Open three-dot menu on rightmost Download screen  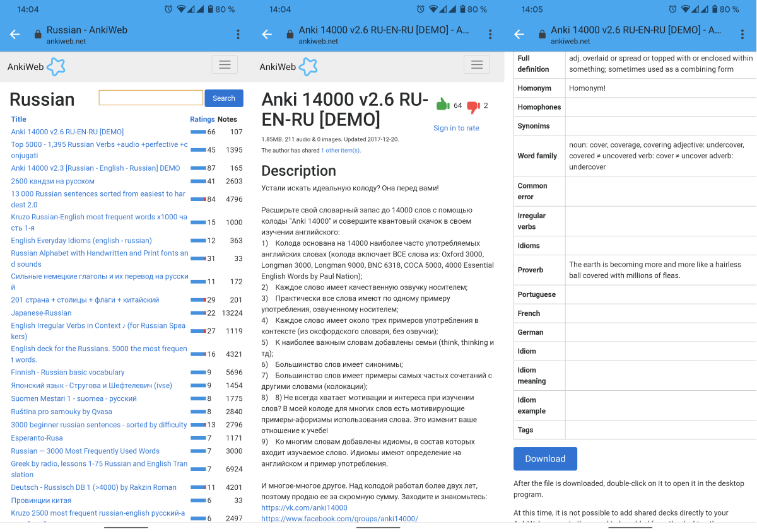pos(742,35)
